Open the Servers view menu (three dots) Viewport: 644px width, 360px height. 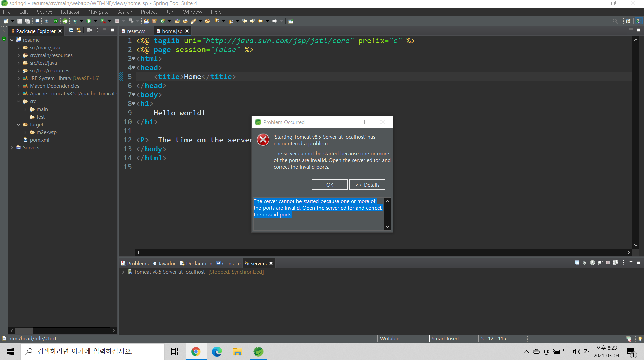623,263
